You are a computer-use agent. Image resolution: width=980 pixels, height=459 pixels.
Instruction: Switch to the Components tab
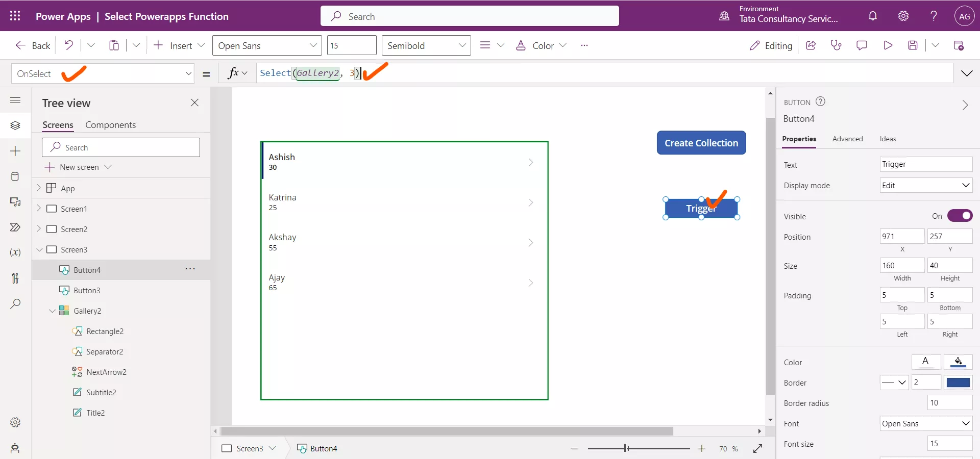click(x=111, y=125)
